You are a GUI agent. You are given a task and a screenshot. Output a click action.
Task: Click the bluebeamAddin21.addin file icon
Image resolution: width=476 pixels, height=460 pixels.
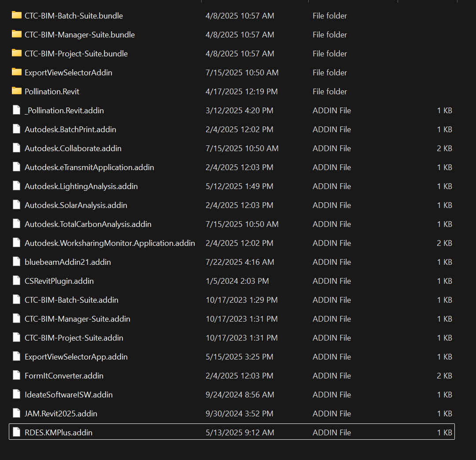click(x=17, y=262)
